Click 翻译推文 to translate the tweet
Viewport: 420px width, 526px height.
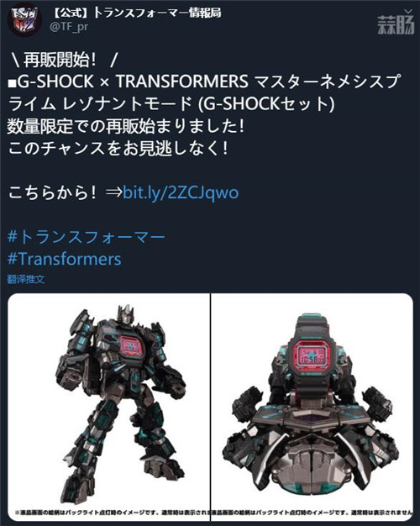(26, 279)
